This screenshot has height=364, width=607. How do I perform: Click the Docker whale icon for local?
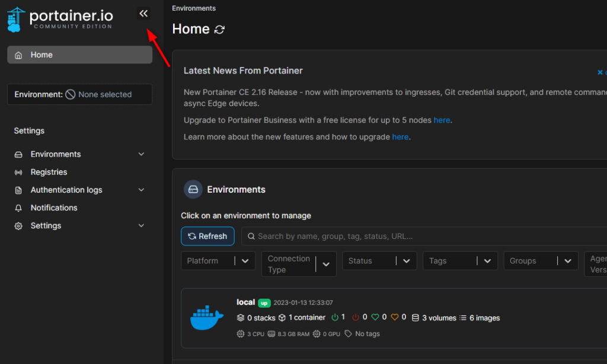(x=207, y=318)
